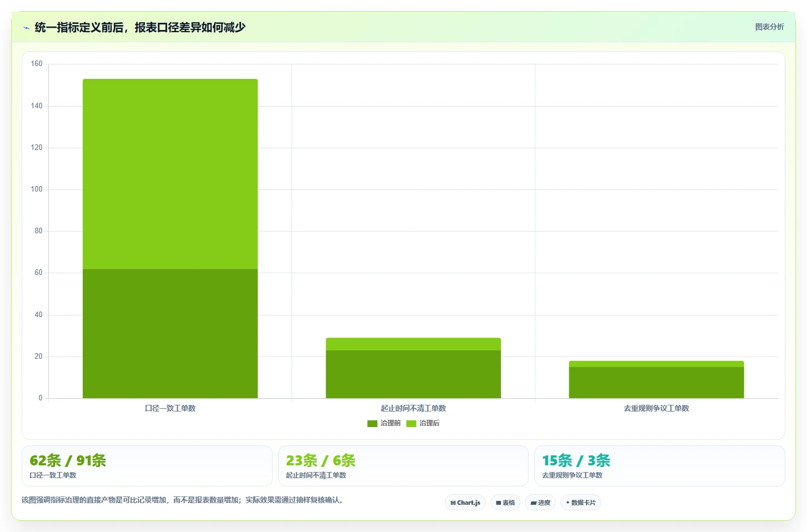The width and height of the screenshot is (807, 532).
Task: Click the 治理前 segment of 去重规则争议工单数 bar
Action: (x=656, y=383)
